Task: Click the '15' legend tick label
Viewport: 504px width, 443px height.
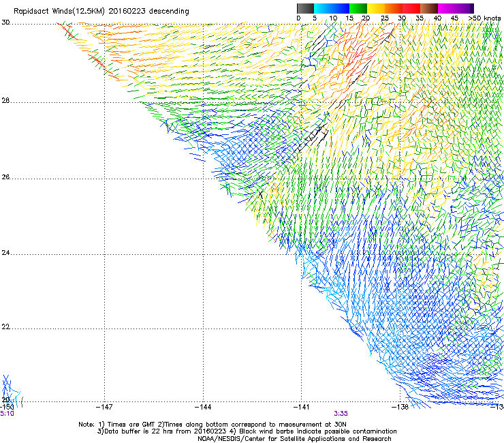Action: 349,18
